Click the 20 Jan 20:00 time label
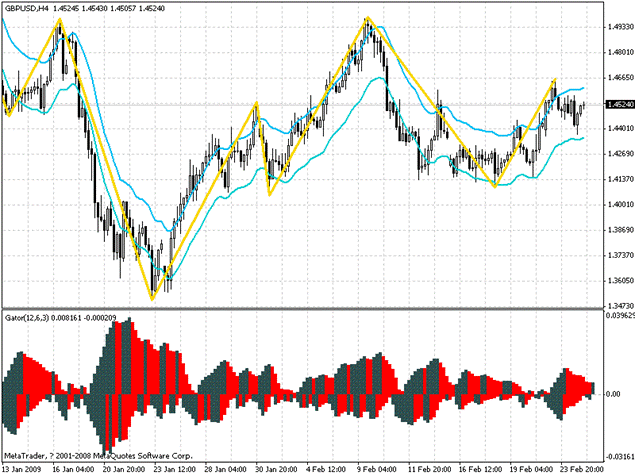 [124, 470]
